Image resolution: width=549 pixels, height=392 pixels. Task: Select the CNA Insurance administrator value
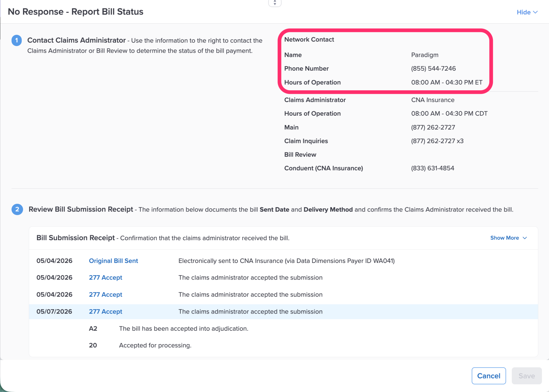[x=433, y=100]
